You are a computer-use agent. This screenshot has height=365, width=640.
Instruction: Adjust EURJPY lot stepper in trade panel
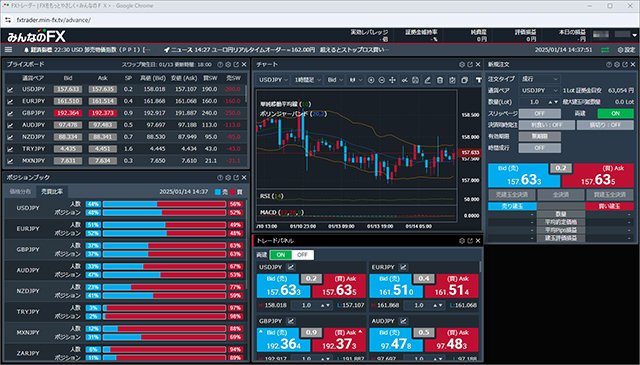pos(438,305)
